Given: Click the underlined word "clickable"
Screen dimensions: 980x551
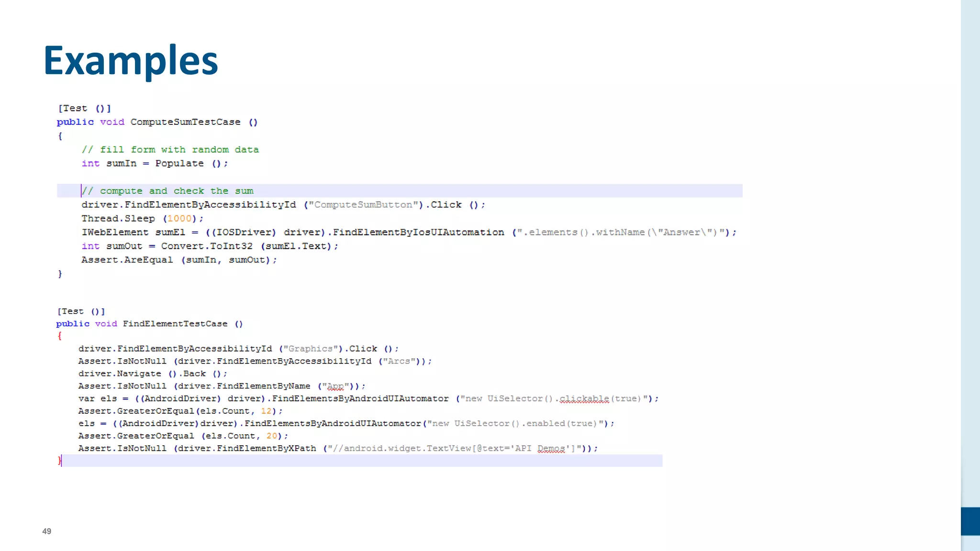Looking at the screenshot, I should (584, 398).
